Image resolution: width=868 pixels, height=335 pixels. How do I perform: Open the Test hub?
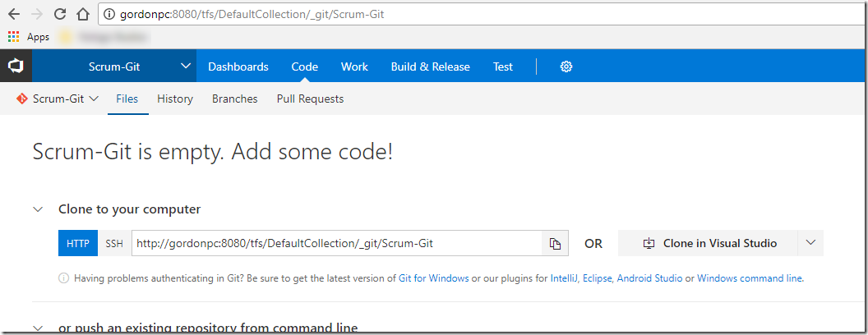pos(503,67)
